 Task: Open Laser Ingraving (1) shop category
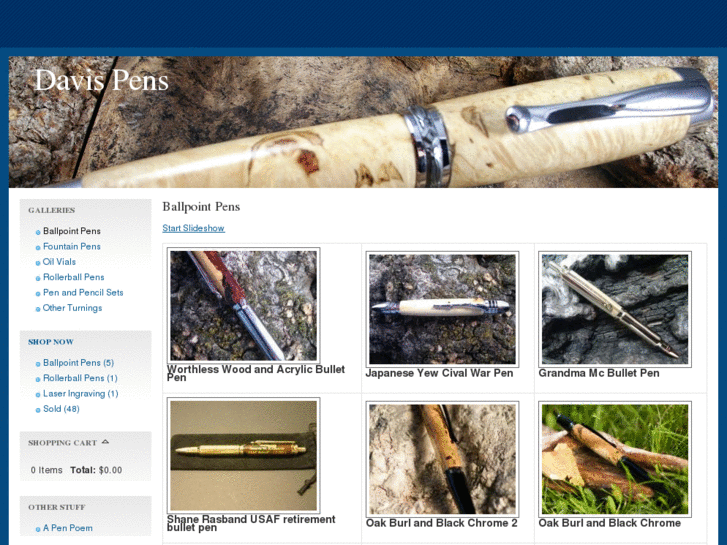pos(80,393)
